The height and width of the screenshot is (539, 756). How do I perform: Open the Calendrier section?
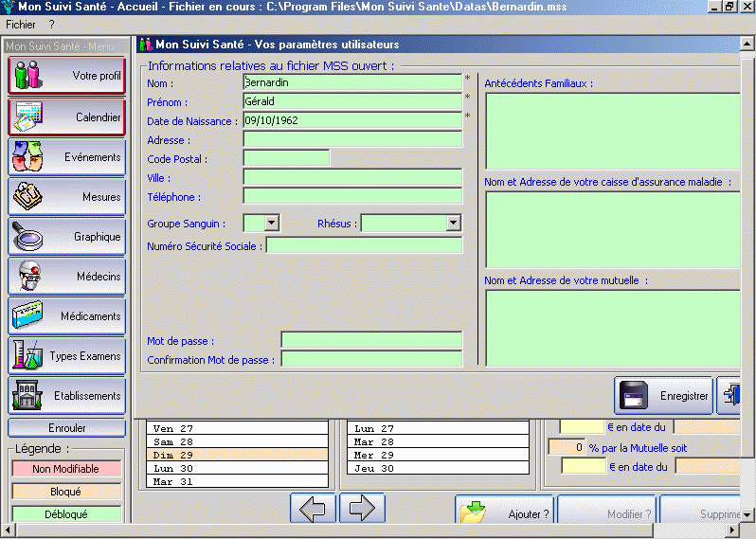(x=67, y=117)
